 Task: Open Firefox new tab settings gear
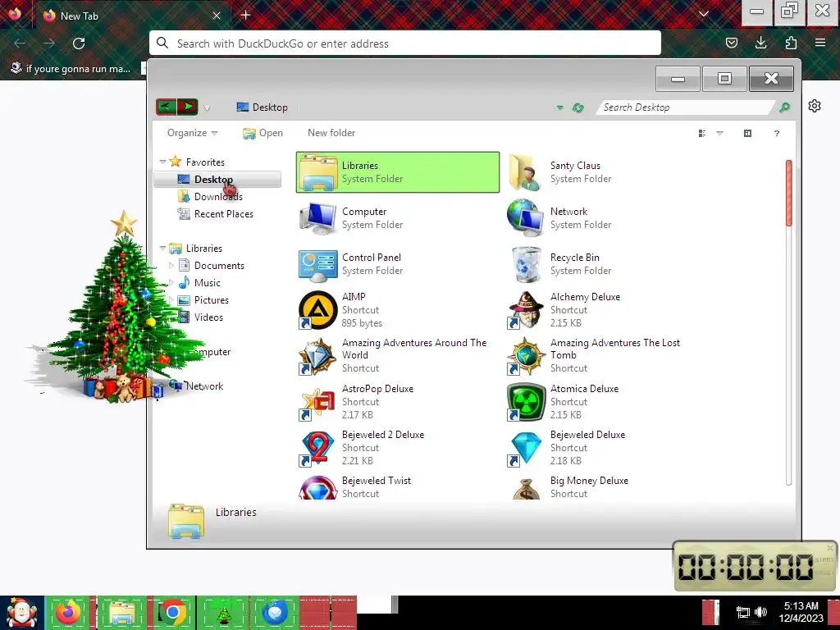pos(815,106)
